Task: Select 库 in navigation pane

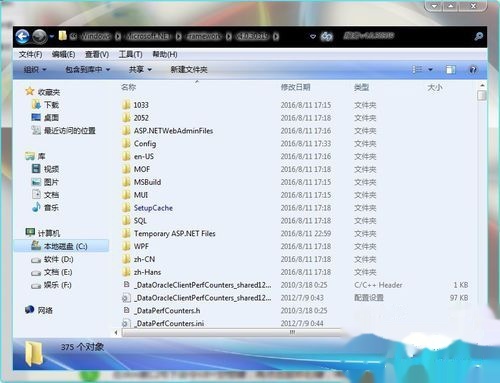Action: coord(41,156)
